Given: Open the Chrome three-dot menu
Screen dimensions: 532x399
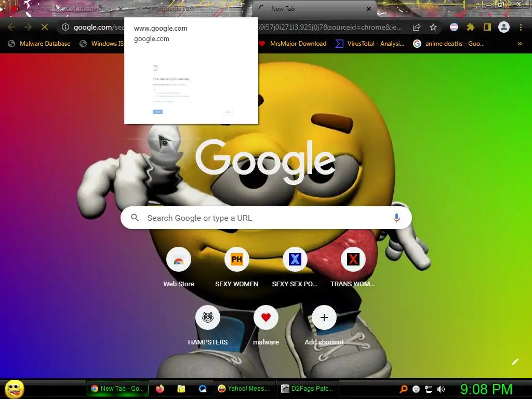Looking at the screenshot, I should 521,27.
